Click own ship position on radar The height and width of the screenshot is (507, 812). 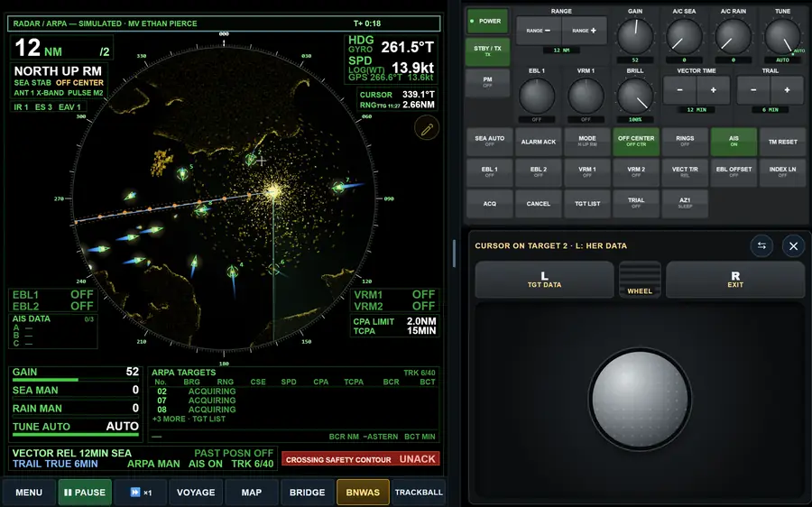pyautogui.click(x=272, y=192)
